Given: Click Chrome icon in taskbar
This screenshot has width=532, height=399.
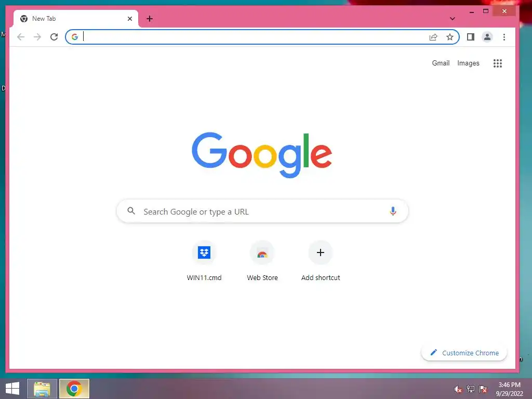Looking at the screenshot, I should pos(74,389).
